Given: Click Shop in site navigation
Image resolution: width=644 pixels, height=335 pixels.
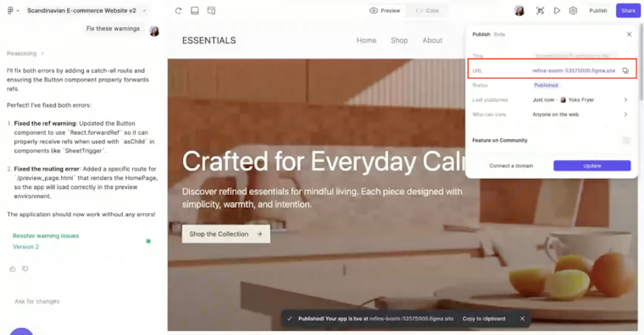Looking at the screenshot, I should (x=399, y=40).
